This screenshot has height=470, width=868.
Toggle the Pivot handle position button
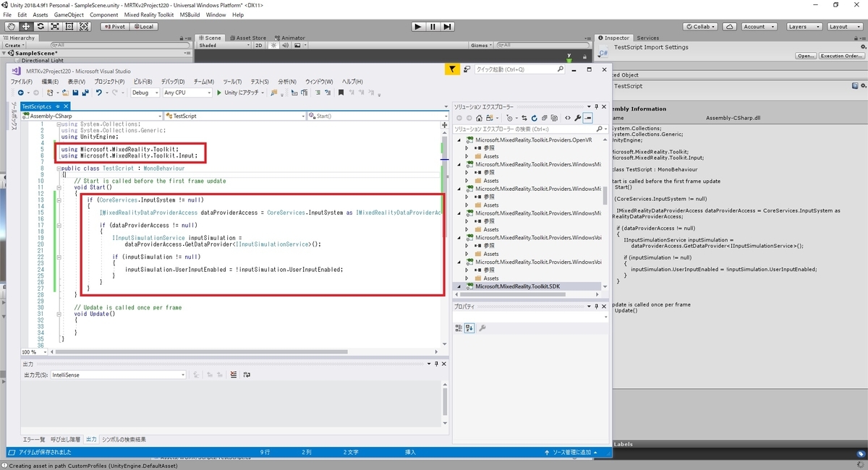[114, 27]
